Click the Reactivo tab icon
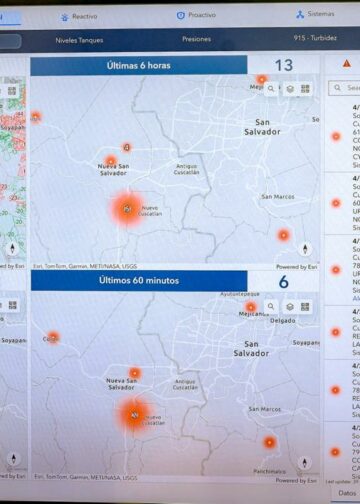360x504 pixels. 64,17
